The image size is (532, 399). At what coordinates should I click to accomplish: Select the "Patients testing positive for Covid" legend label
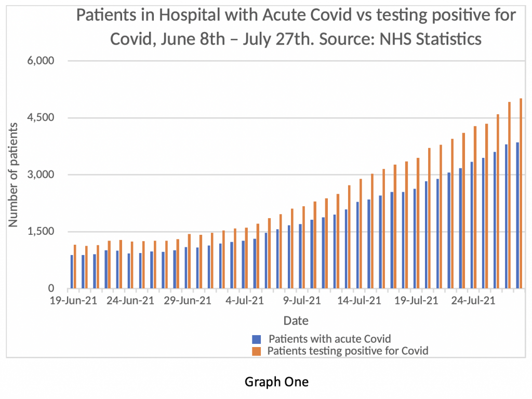(348, 351)
